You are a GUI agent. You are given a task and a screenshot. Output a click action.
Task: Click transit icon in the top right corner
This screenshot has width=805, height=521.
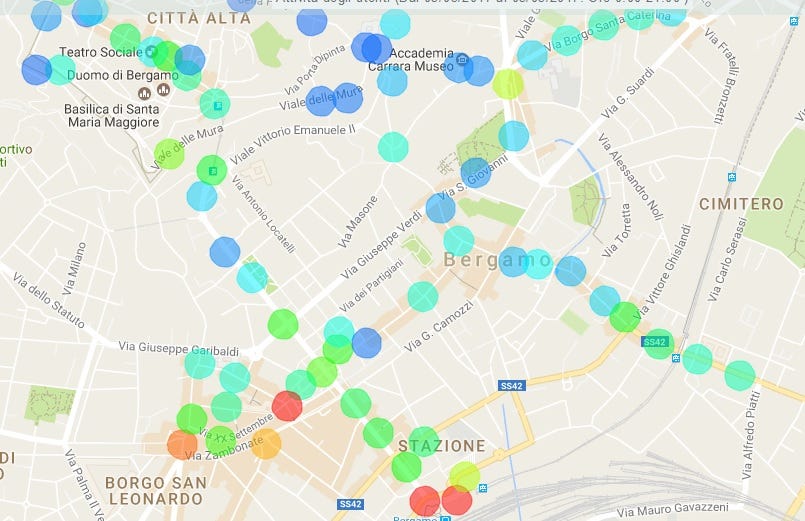click(x=794, y=21)
